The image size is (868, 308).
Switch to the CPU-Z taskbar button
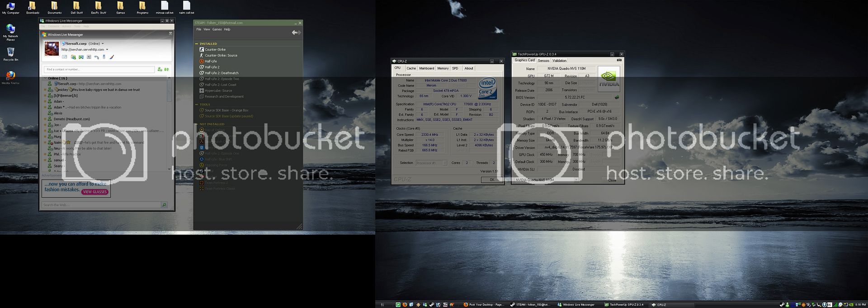(x=671, y=305)
